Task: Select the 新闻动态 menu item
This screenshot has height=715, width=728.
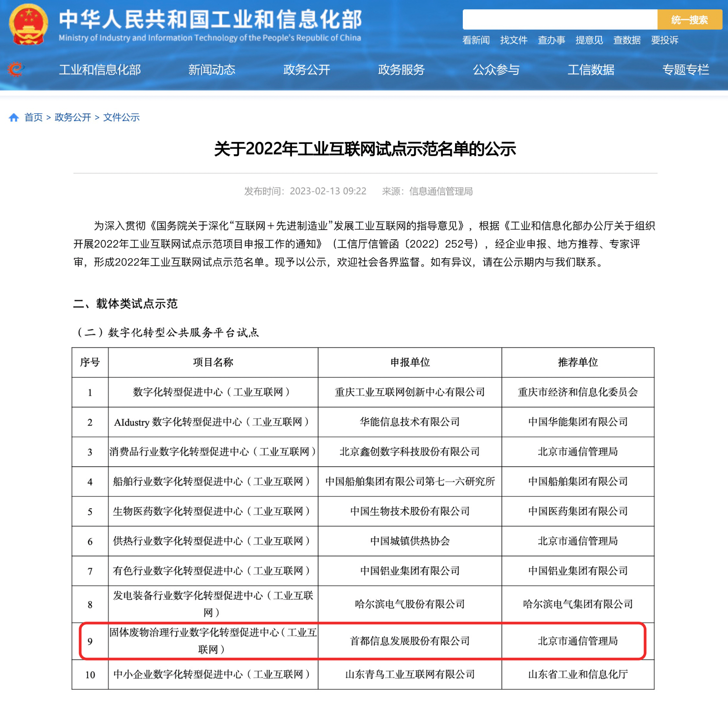Action: pos(212,70)
